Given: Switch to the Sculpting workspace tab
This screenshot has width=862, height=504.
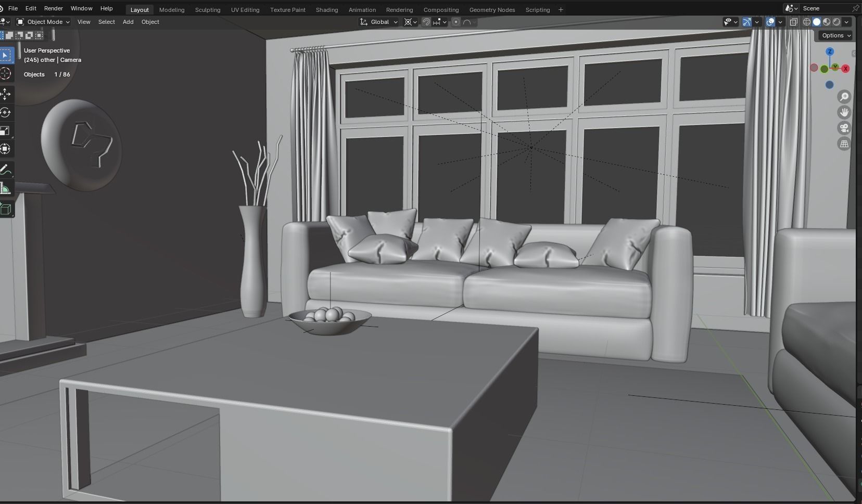Looking at the screenshot, I should [208, 10].
